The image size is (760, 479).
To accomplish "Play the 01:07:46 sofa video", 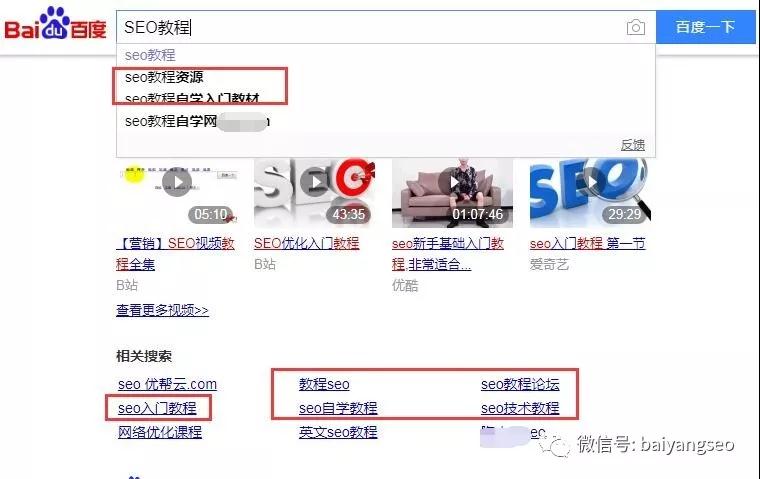I will coord(453,182).
